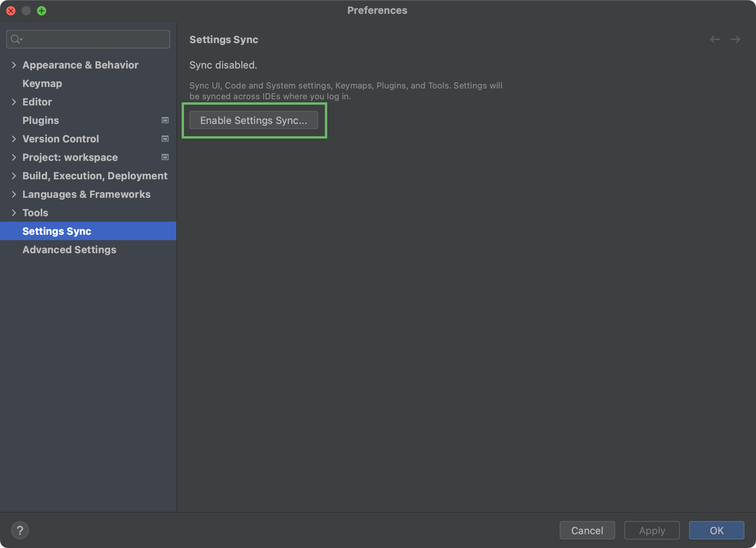Viewport: 756px width, 548px height.
Task: Expand the Build, Execution, Deployment section
Action: (14, 175)
